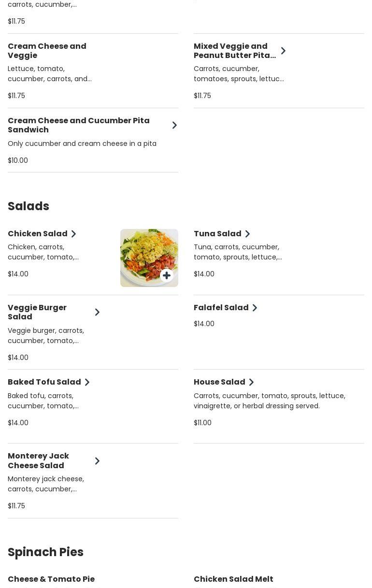Click the plus icon on Chicken Salad photo
Image resolution: width=372 pixels, height=588 pixels.
click(x=167, y=275)
